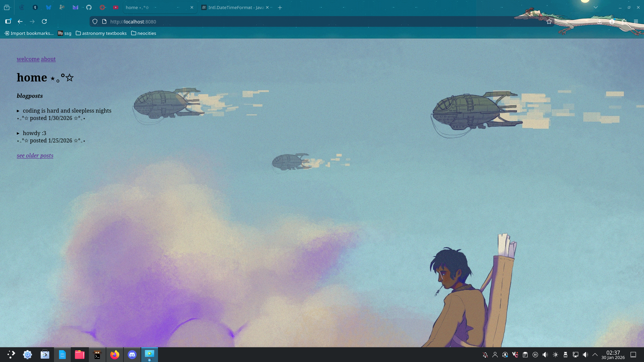Click the 'see older posts' link
644x362 pixels.
click(35, 156)
